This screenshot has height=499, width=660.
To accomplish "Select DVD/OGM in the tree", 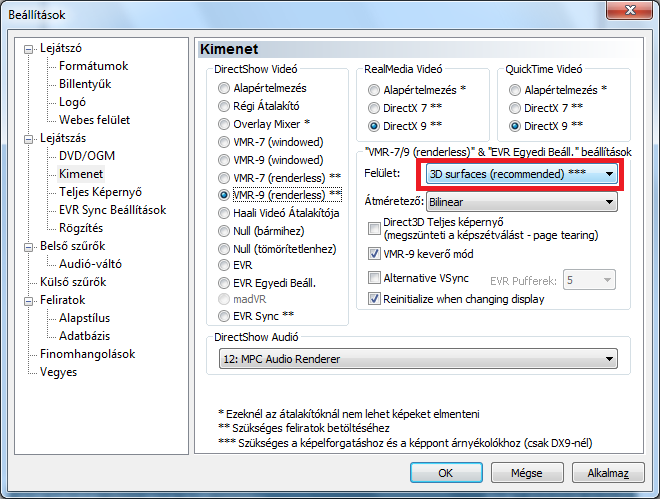I will tap(87, 156).
